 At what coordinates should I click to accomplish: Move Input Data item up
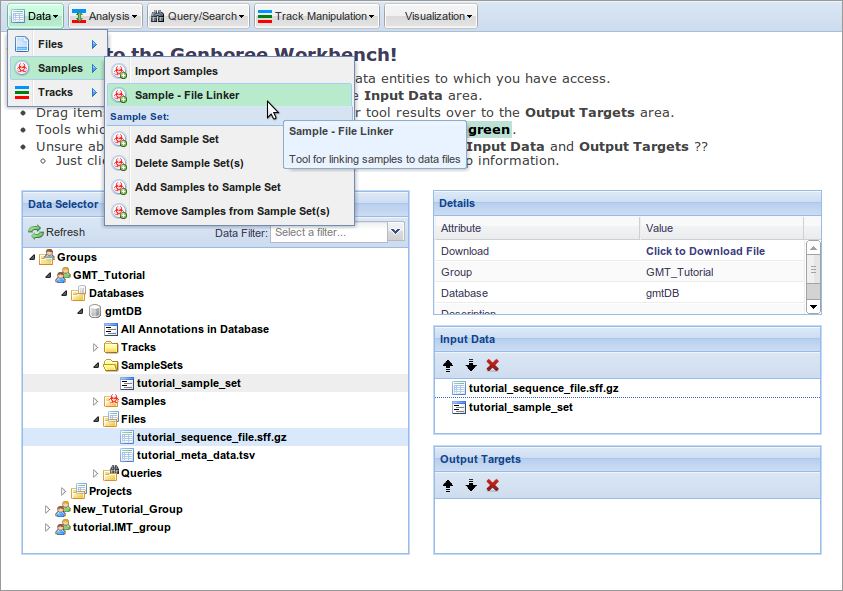pos(448,366)
